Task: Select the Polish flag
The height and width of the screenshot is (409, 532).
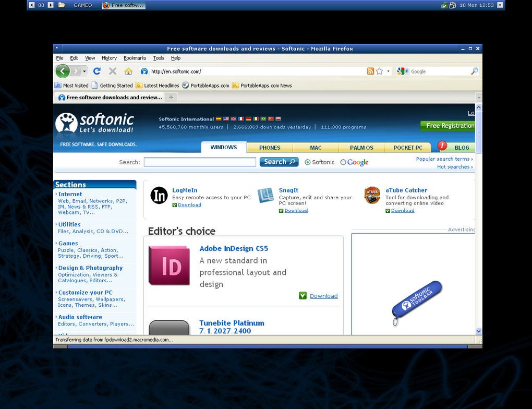Action: tap(278, 119)
